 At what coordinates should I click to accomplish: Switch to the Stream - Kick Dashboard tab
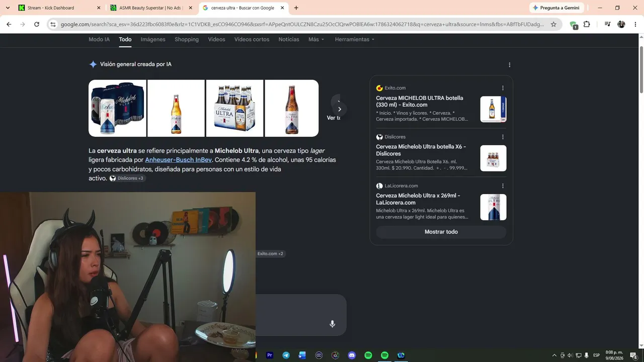pos(59,8)
